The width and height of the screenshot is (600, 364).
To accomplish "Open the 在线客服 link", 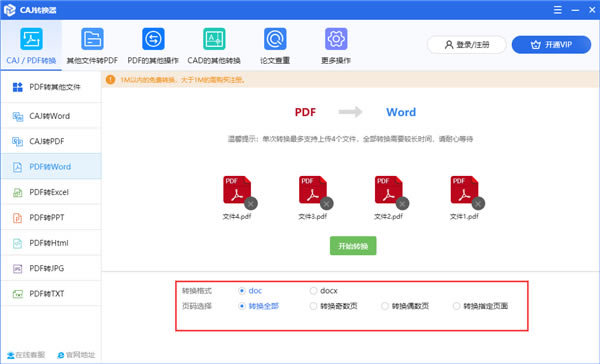I will pos(26,355).
